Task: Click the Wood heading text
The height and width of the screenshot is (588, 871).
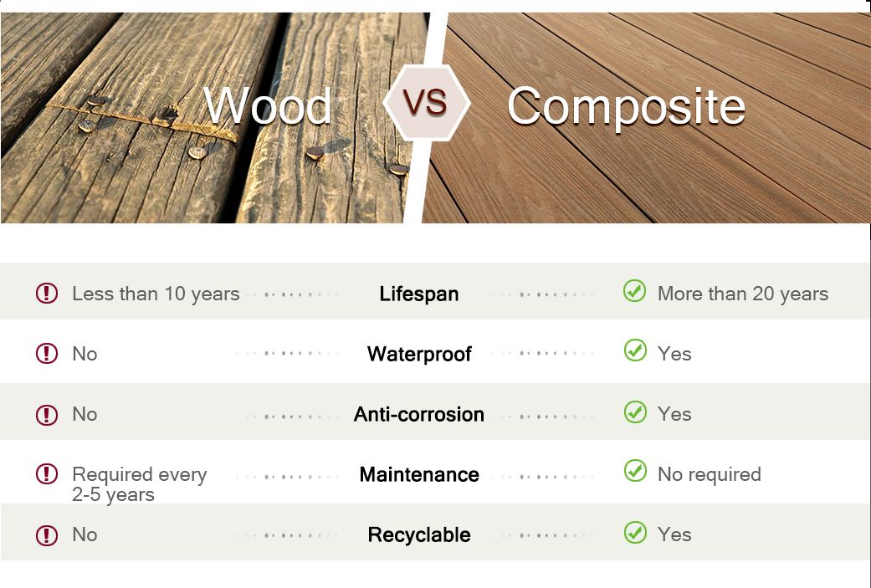Action: pyautogui.click(x=268, y=106)
